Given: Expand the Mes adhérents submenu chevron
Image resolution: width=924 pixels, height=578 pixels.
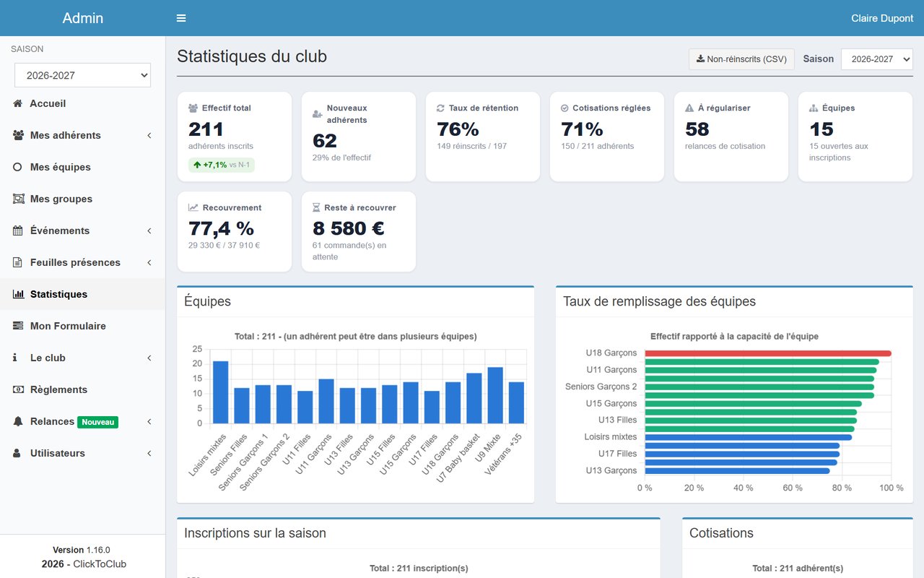Looking at the screenshot, I should coord(149,135).
